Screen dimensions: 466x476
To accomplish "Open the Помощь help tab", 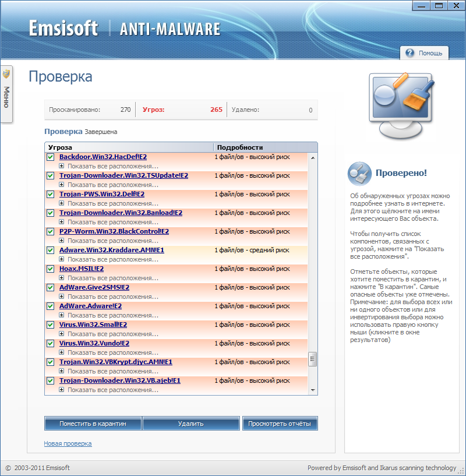I will point(424,53).
